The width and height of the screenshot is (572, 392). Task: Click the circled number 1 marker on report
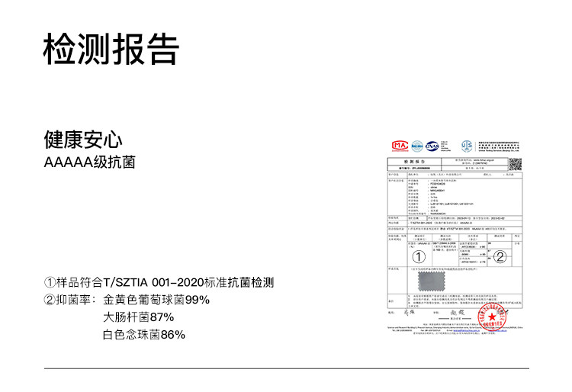[x=419, y=257]
